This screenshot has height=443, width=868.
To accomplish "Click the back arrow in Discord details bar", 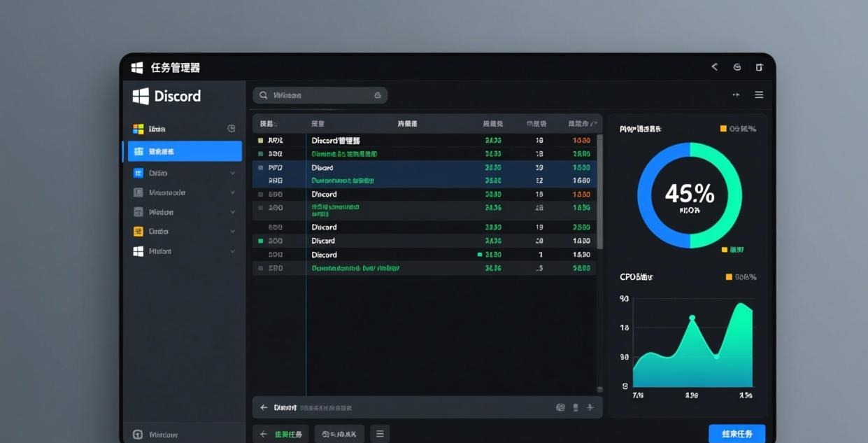I will point(264,407).
